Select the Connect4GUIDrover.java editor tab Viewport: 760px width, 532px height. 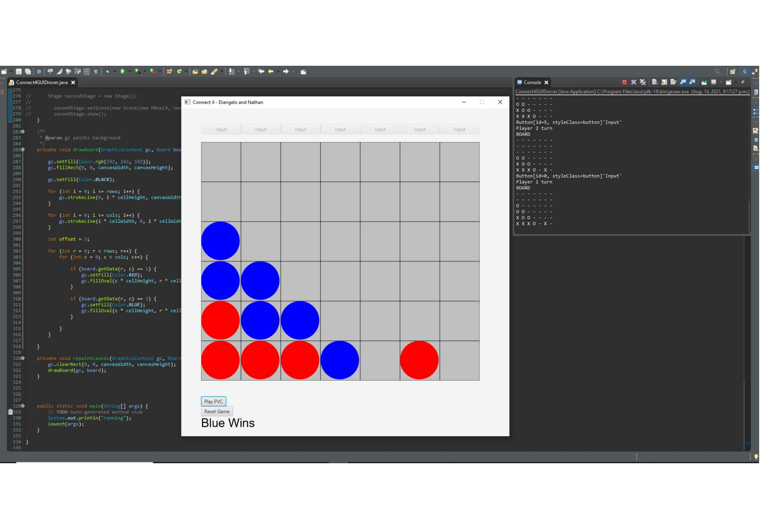(x=42, y=82)
